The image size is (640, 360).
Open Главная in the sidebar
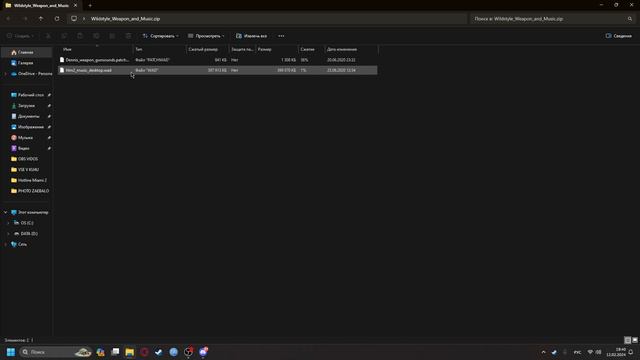[27, 52]
